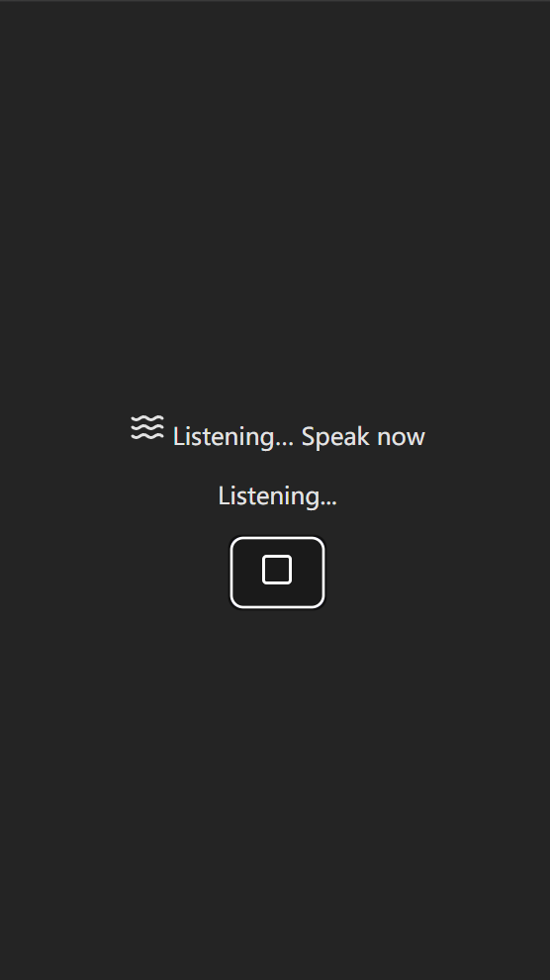Select the audio wave indicator icon
The width and height of the screenshot is (550, 980).
(147, 428)
